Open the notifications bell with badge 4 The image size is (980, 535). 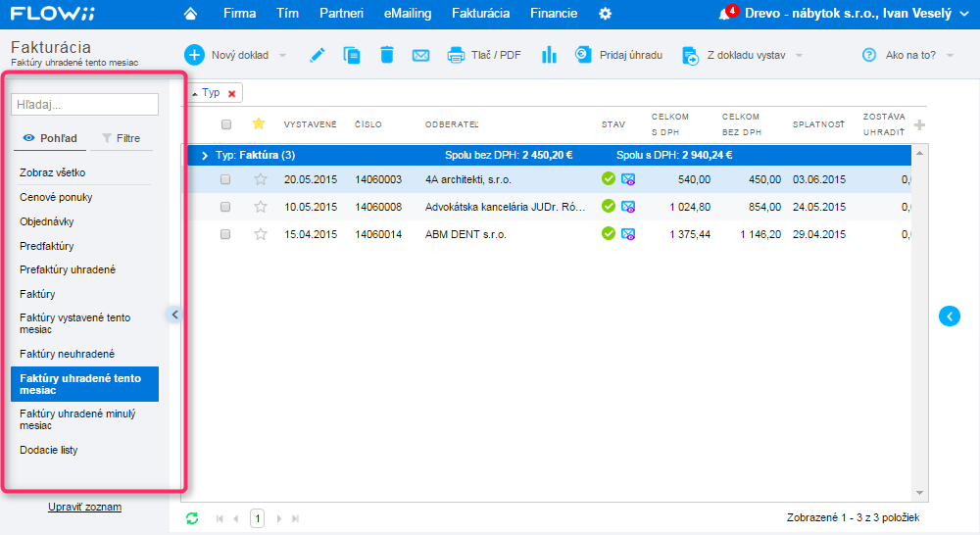tap(725, 14)
